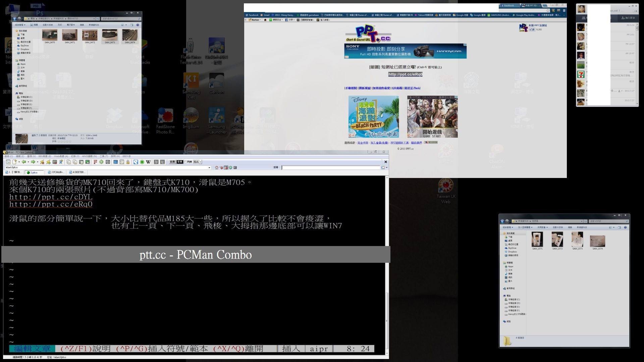The width and height of the screenshot is (644, 362).
Task: Click the add-to-favorites star pin icon in PCMan
Action: tap(61, 162)
